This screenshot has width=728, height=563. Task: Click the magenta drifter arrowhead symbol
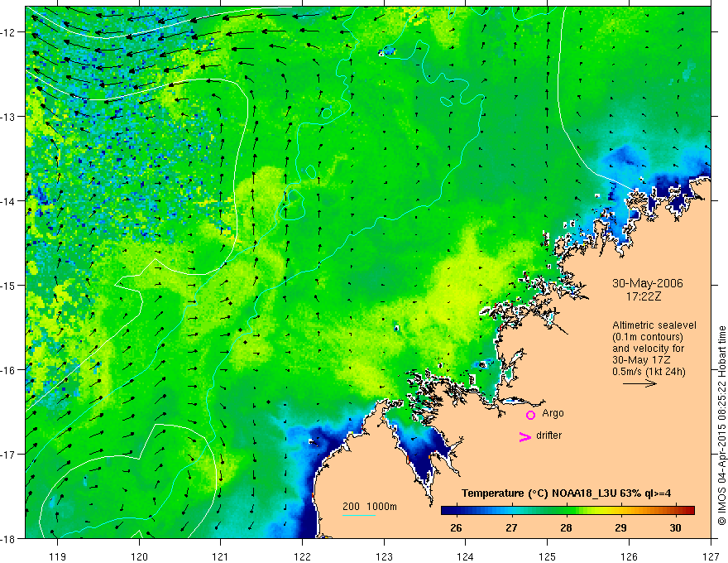click(x=525, y=436)
